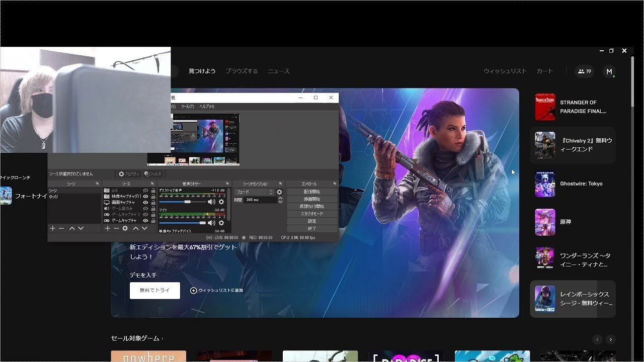Open the source filters button in OBS
Image resolution: width=644 pixels, height=362 pixels.
(x=153, y=174)
